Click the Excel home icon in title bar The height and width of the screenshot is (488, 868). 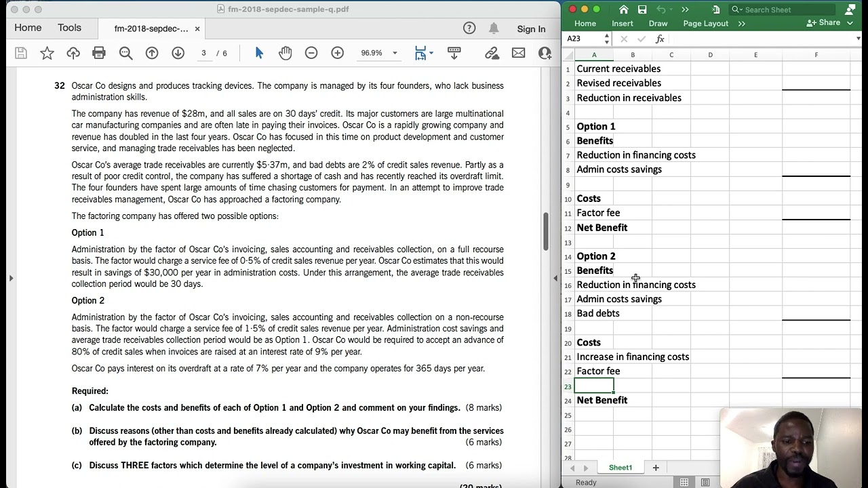[624, 9]
